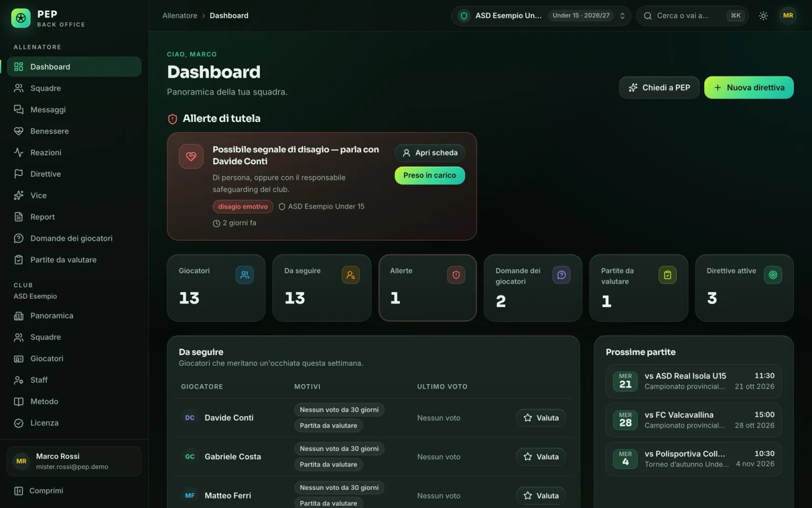Select the Reazioni pulse icon
Viewport: 812px width, 508px height.
pos(19,152)
